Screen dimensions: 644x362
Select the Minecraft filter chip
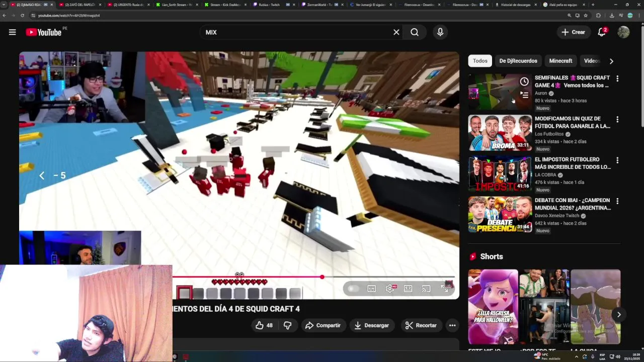click(x=560, y=61)
